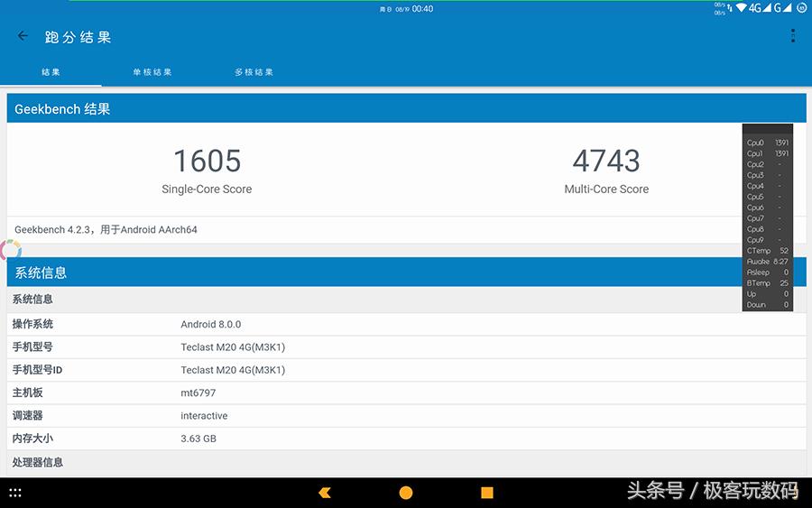Switch to the 多核结果 tab
The image size is (812, 508).
point(254,72)
